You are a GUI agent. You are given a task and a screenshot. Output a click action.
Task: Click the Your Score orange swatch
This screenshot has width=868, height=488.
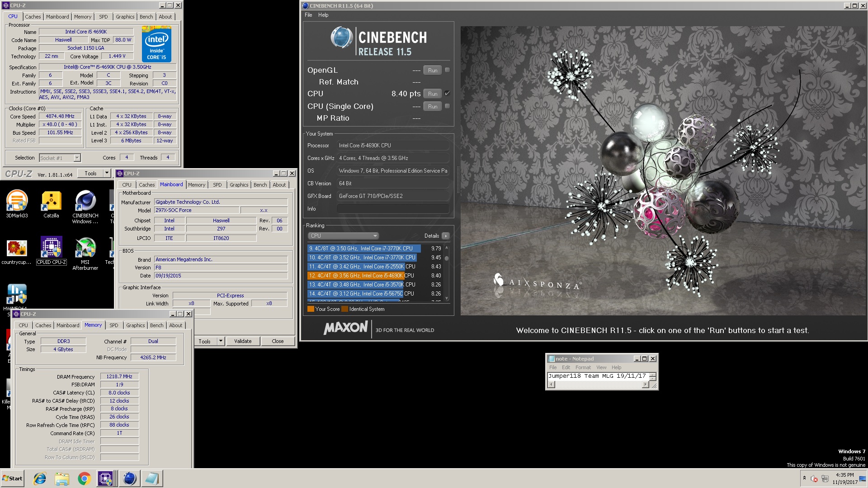click(x=311, y=309)
